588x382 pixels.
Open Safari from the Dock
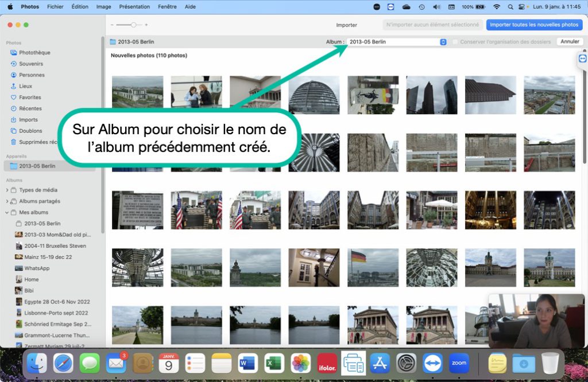click(x=63, y=363)
